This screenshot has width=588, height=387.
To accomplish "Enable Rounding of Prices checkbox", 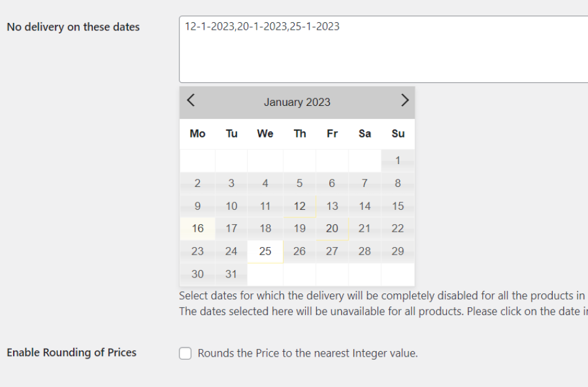I will (x=185, y=354).
